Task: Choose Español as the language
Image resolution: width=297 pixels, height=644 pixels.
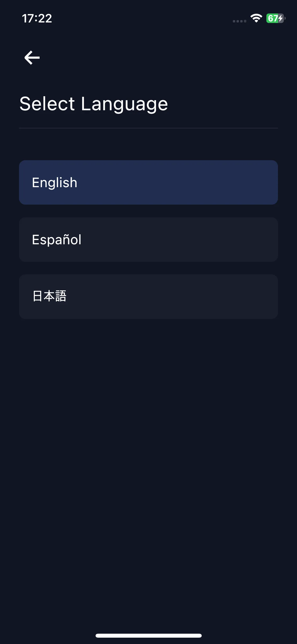Action: pos(148,240)
